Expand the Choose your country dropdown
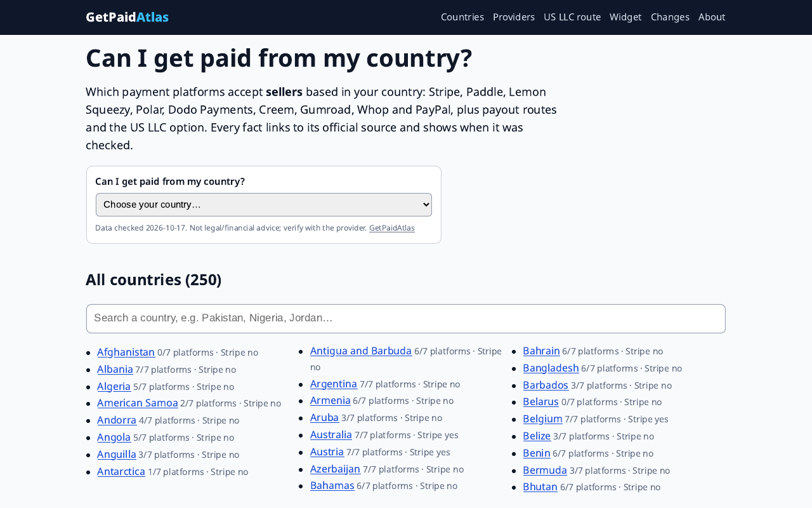This screenshot has height=508, width=812. 264,204
